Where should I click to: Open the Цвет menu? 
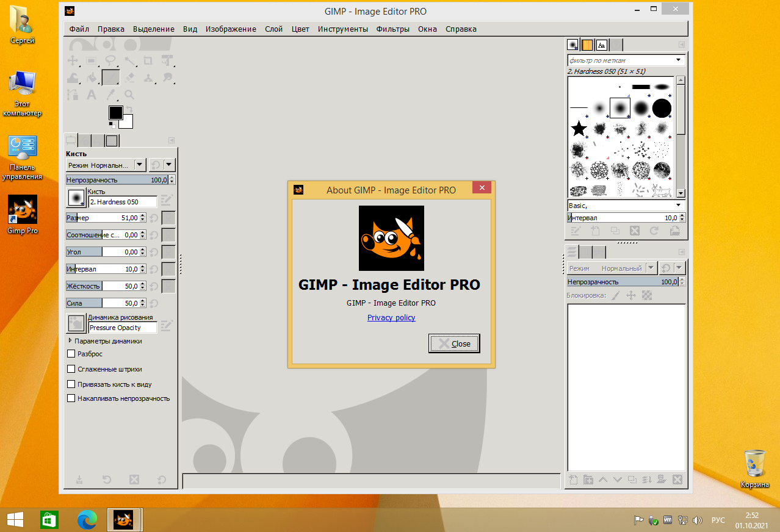pyautogui.click(x=300, y=29)
